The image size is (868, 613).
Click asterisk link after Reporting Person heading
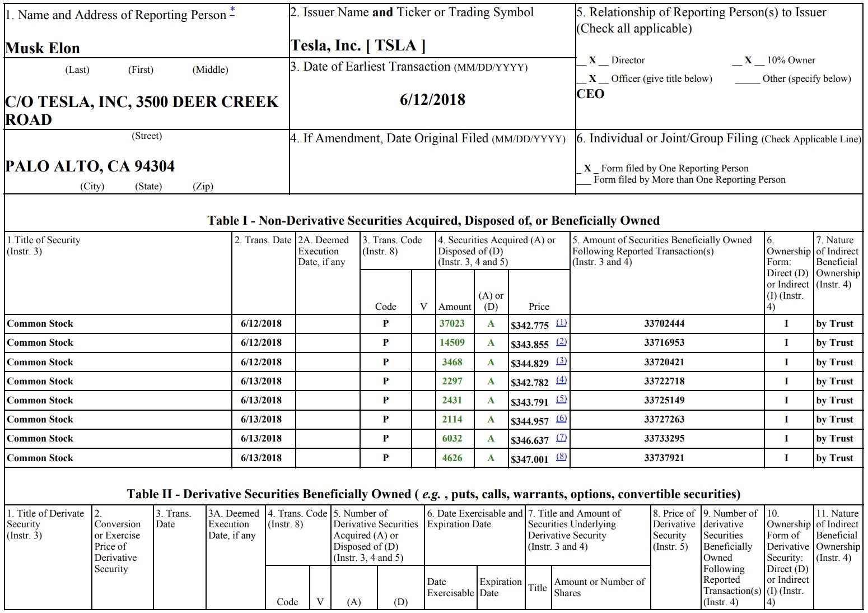coord(232,11)
